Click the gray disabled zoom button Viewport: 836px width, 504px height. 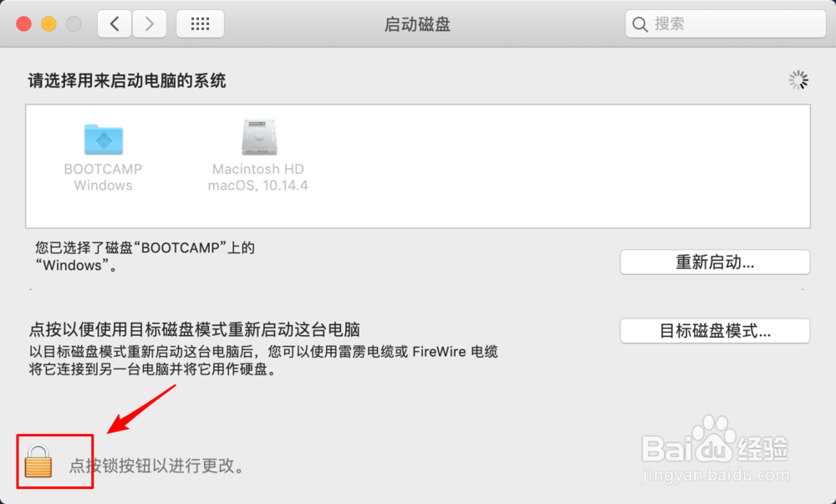tap(74, 24)
